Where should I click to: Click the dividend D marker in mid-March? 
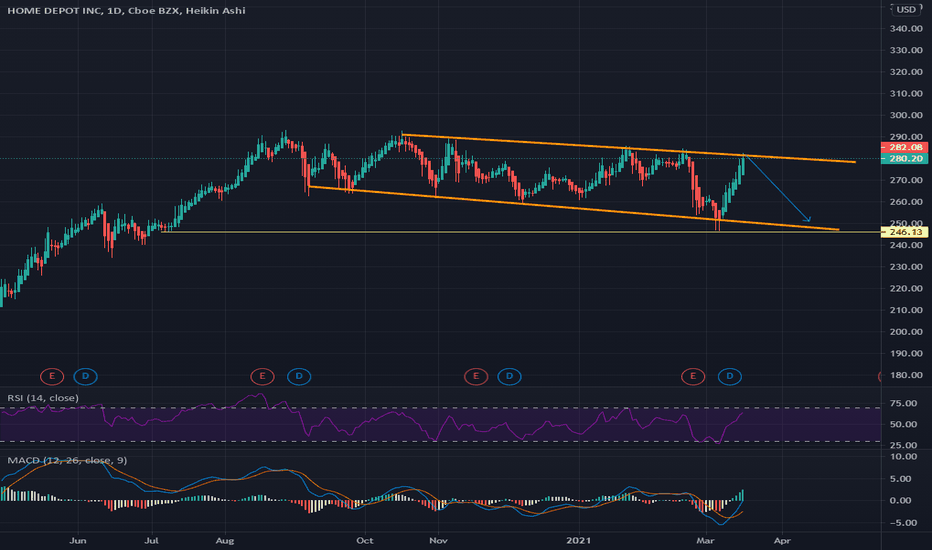point(729,376)
